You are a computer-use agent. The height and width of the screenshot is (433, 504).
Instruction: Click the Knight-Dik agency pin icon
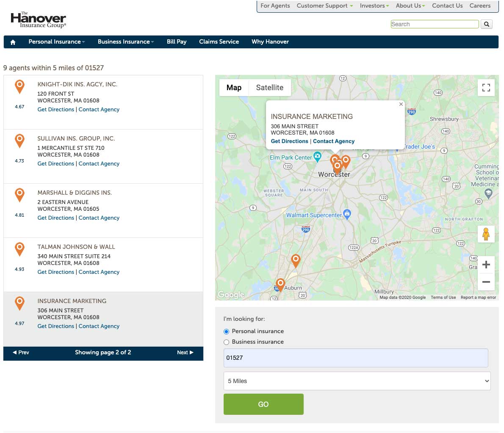19,87
